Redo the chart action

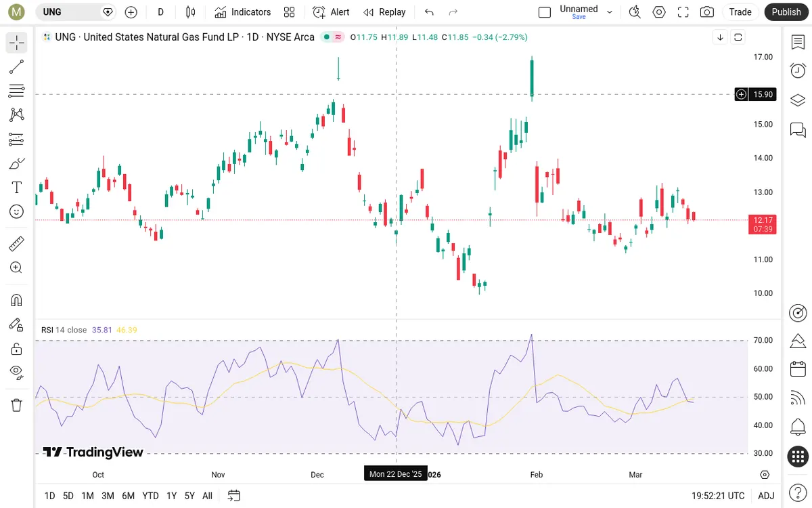tap(453, 12)
